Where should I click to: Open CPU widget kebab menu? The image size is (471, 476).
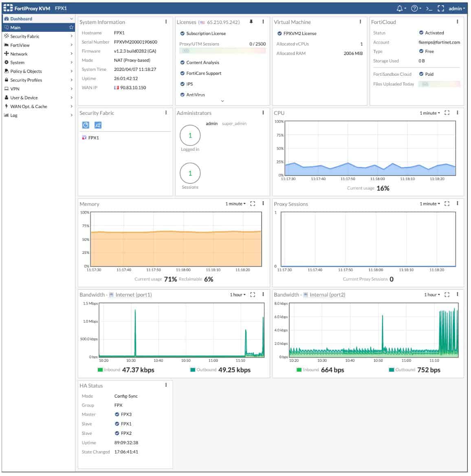457,112
